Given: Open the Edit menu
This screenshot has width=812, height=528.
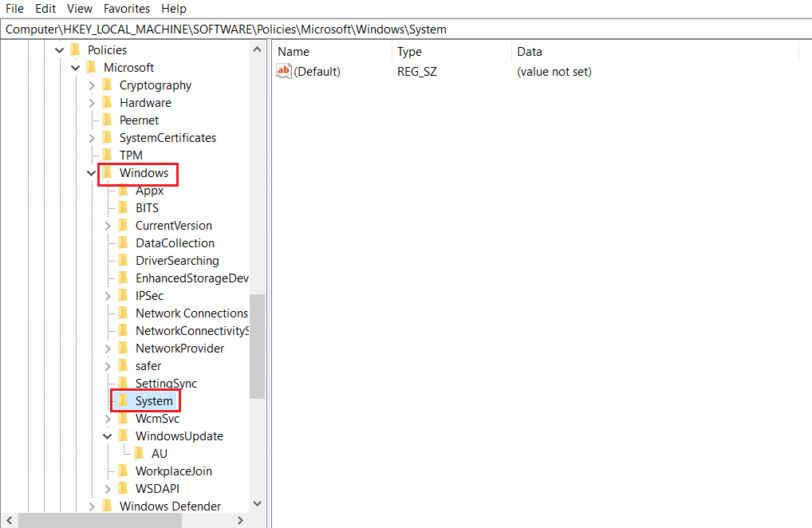Looking at the screenshot, I should coord(45,9).
